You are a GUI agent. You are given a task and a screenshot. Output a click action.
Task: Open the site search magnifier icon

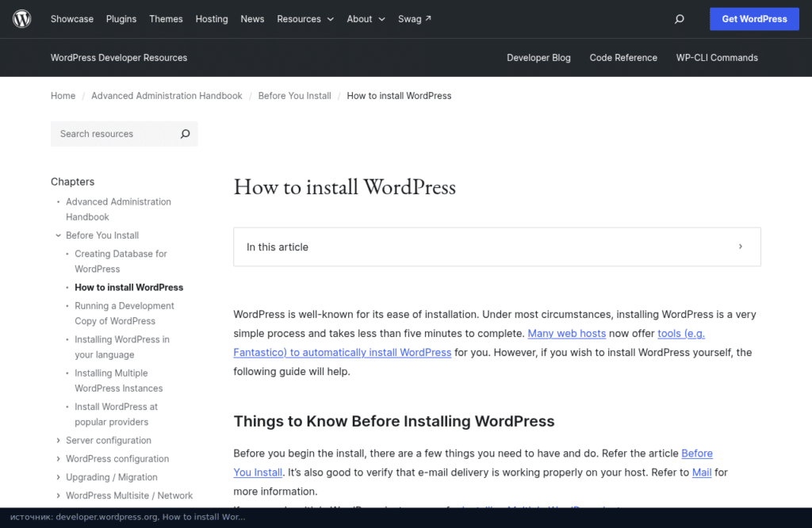pos(680,19)
